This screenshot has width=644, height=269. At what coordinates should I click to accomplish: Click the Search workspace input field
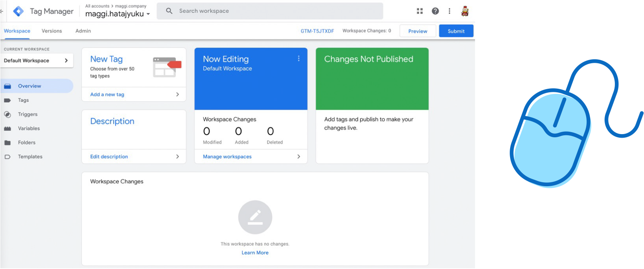[270, 11]
